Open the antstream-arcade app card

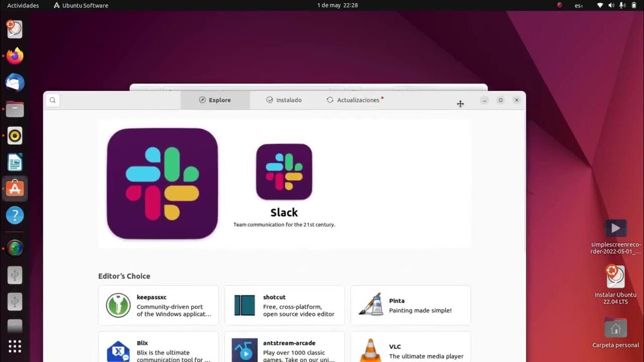285,347
